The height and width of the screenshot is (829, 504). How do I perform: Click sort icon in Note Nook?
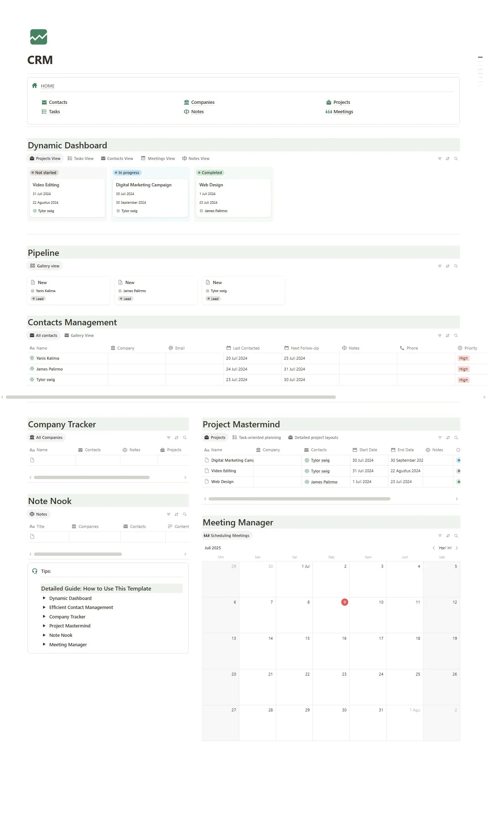click(x=176, y=514)
